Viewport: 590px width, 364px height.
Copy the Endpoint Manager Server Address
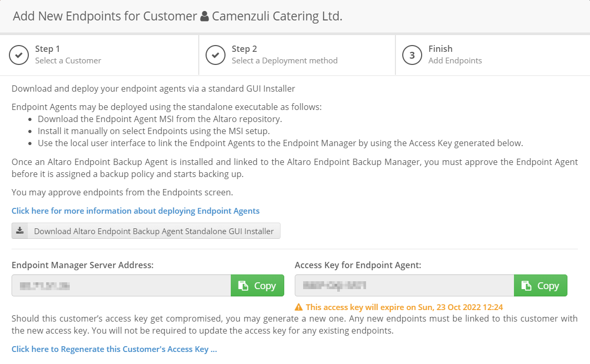(258, 285)
